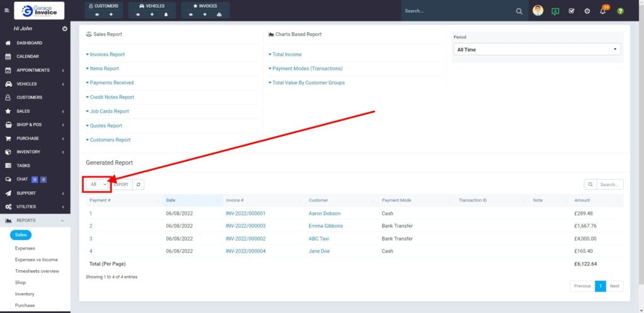Open notifications bell with orange badge
The height and width of the screenshot is (313, 644).
point(603,10)
